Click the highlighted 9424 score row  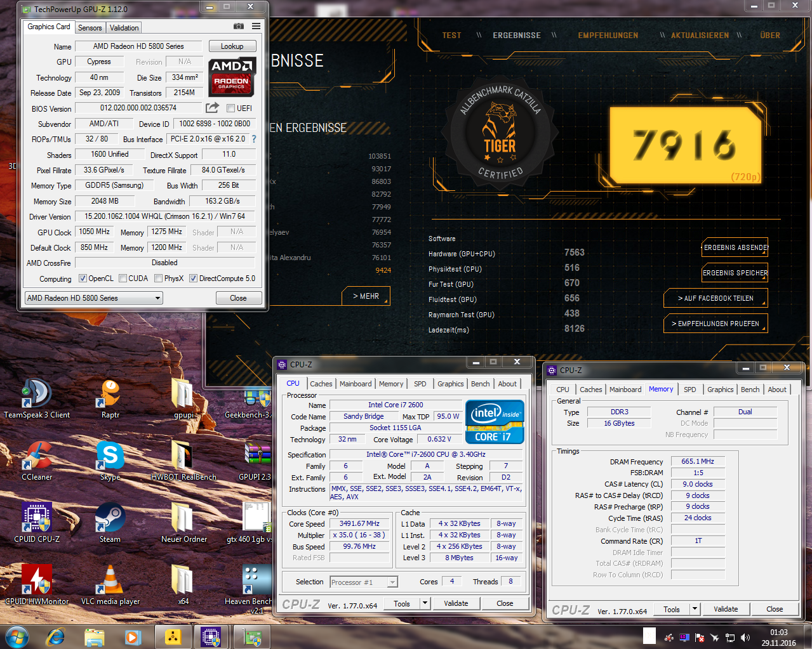[x=383, y=270]
